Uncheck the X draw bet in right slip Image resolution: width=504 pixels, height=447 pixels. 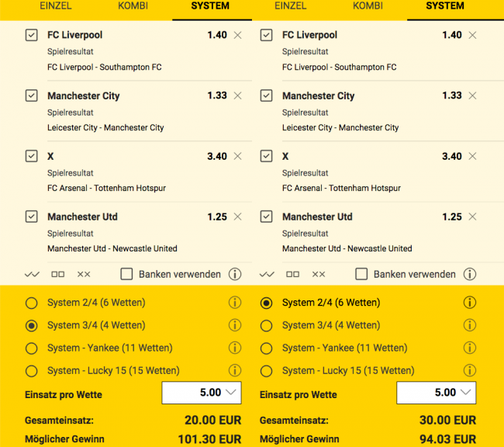coord(267,156)
